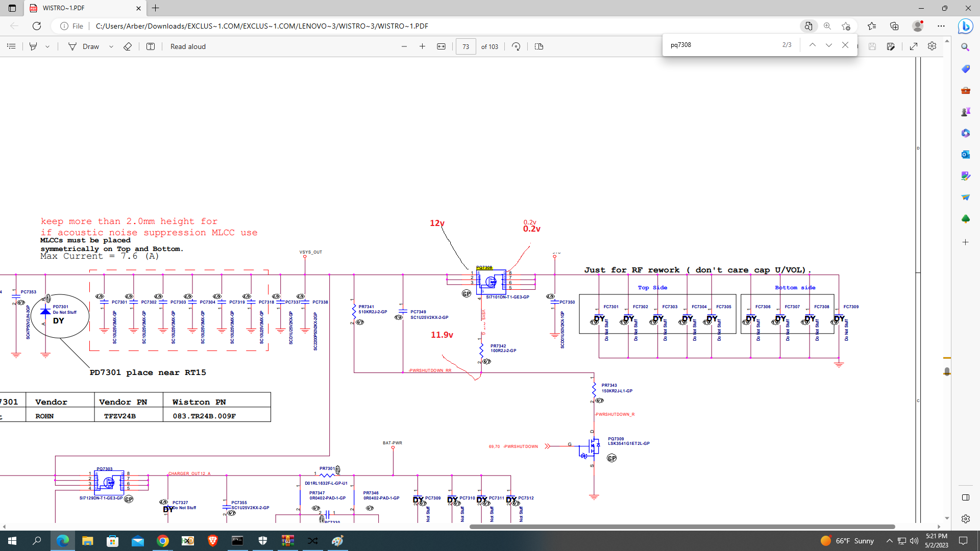Show hidden system tray icons

click(x=889, y=541)
